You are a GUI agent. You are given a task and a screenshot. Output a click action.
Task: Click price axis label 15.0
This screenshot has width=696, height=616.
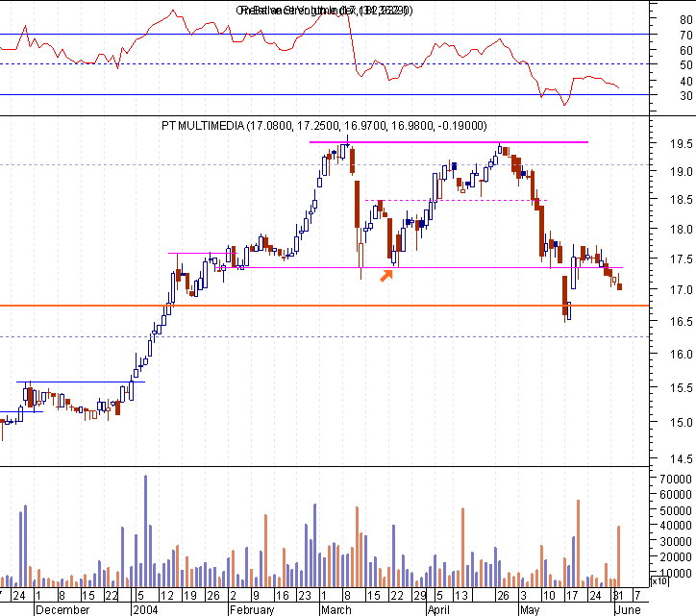(x=682, y=423)
